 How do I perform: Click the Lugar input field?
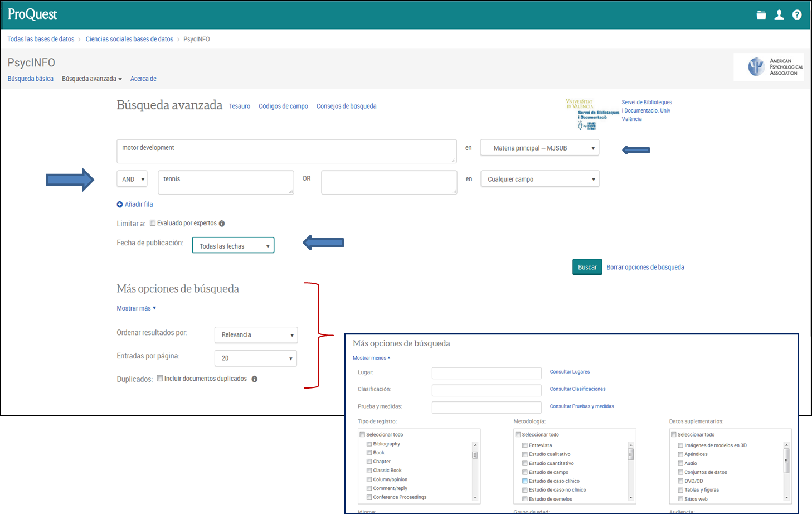click(x=487, y=373)
